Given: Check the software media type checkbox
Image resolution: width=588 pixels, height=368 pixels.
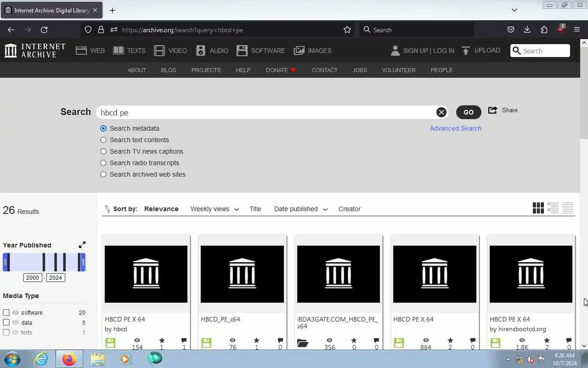Looking at the screenshot, I should pos(6,312).
